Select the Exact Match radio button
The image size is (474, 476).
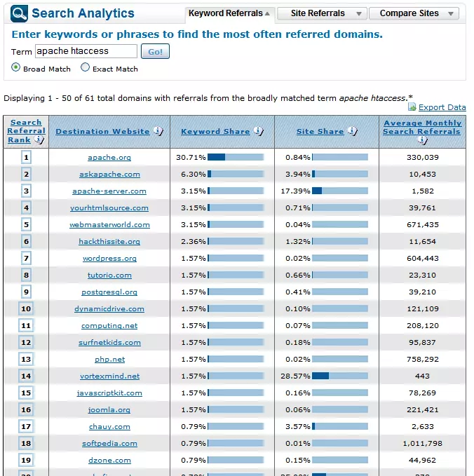coord(86,68)
